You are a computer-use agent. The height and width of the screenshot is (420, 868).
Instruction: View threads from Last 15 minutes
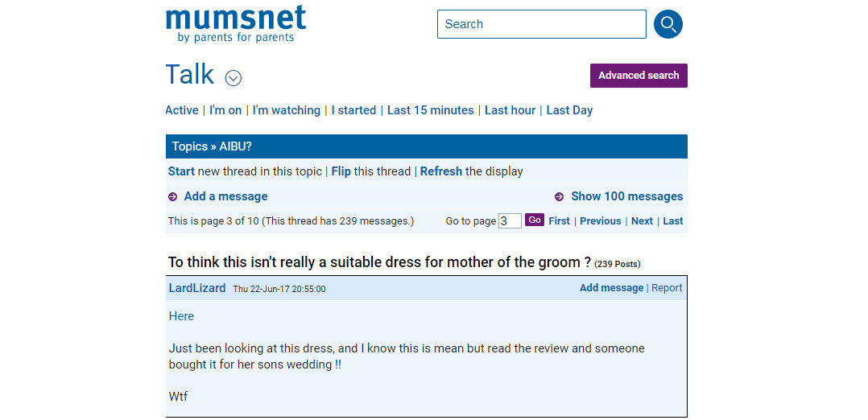pyautogui.click(x=430, y=110)
